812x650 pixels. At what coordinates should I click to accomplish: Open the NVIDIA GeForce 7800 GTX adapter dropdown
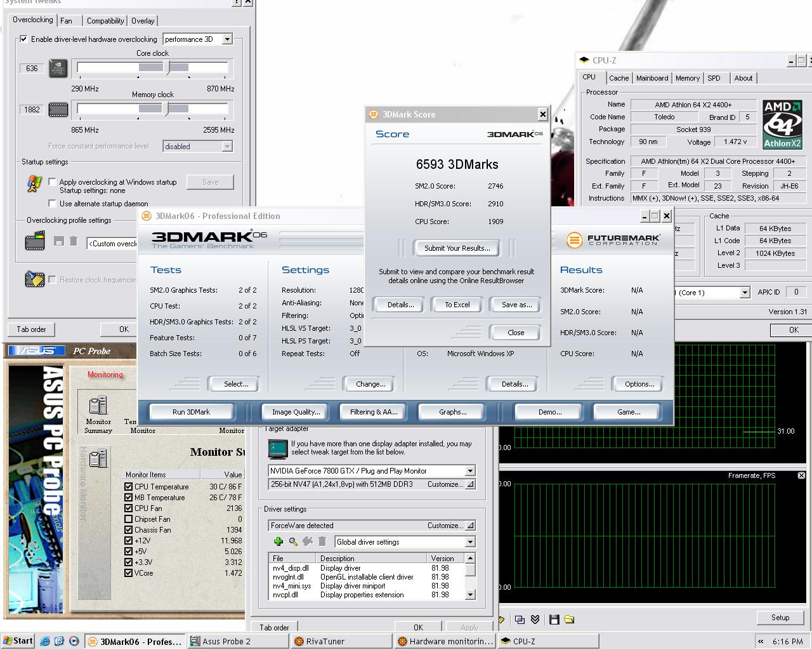tap(470, 471)
